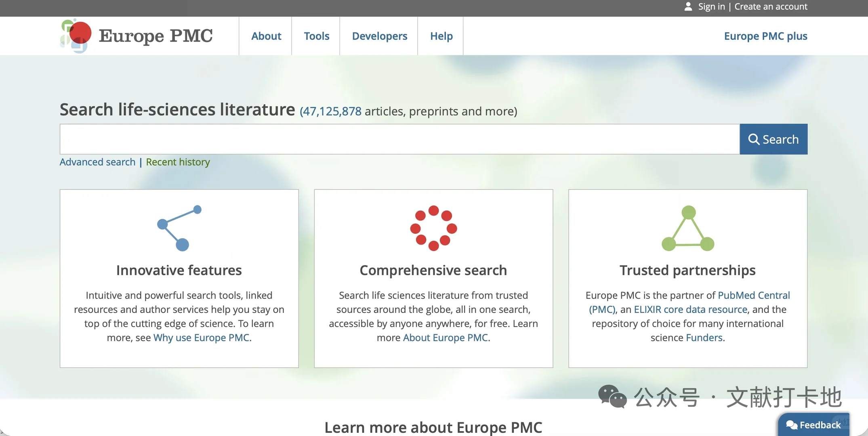This screenshot has height=436, width=868.
Task: Click the WeChat logo in the watermark
Action: click(612, 396)
